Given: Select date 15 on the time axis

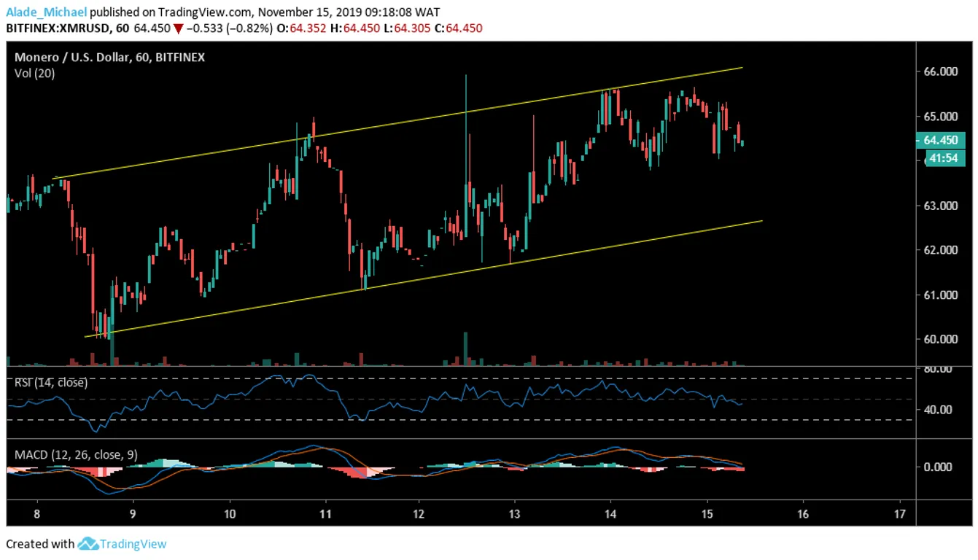Looking at the screenshot, I should [x=707, y=513].
